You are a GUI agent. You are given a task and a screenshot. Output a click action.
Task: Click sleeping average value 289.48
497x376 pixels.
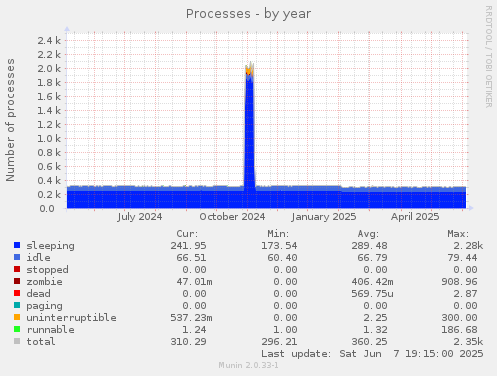[369, 246]
